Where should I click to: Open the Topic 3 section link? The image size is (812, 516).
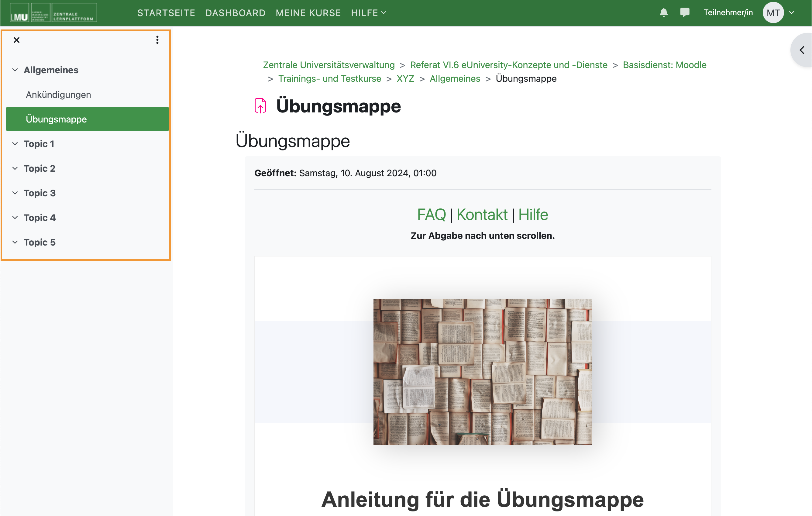40,193
